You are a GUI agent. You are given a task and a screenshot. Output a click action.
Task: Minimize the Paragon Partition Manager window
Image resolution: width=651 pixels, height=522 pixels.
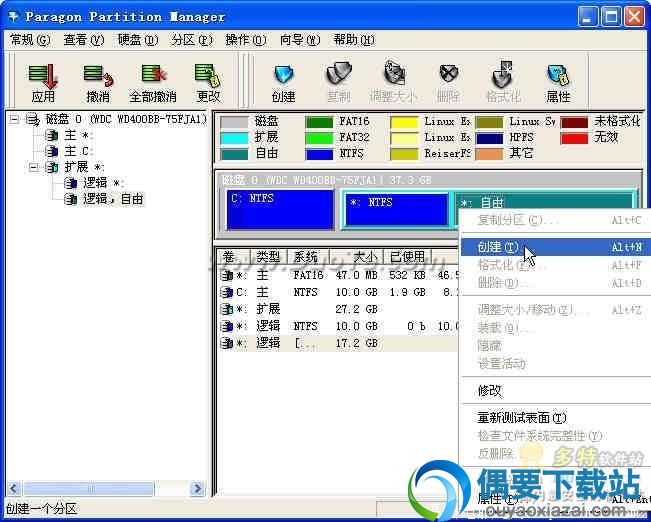pyautogui.click(x=588, y=17)
